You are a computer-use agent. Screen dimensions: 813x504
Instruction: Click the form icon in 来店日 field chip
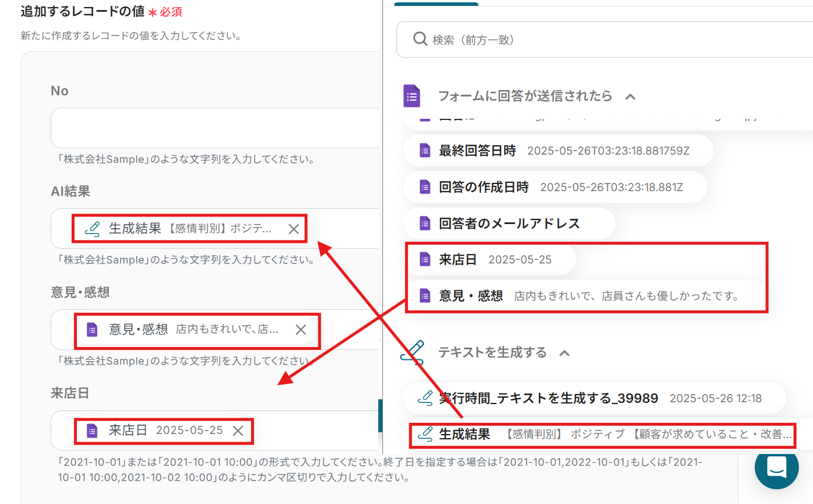92,430
